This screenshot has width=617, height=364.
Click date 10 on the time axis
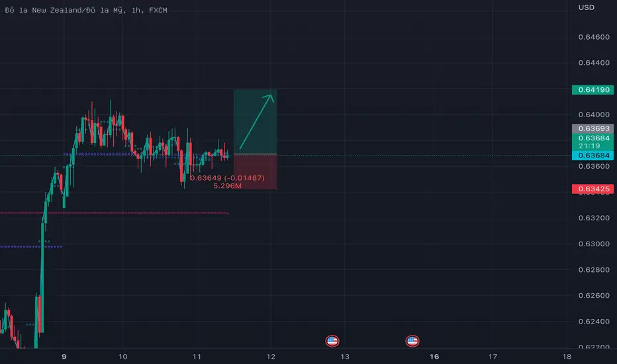(x=122, y=357)
